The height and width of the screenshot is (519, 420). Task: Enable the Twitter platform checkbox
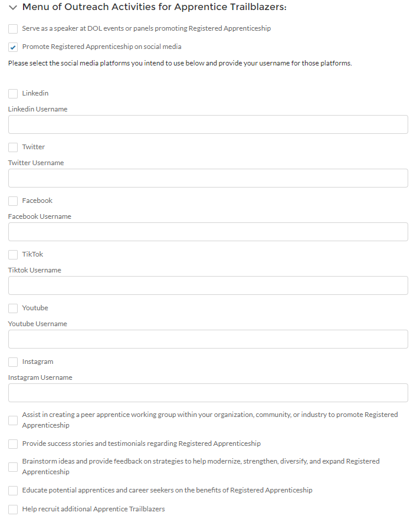coord(13,147)
